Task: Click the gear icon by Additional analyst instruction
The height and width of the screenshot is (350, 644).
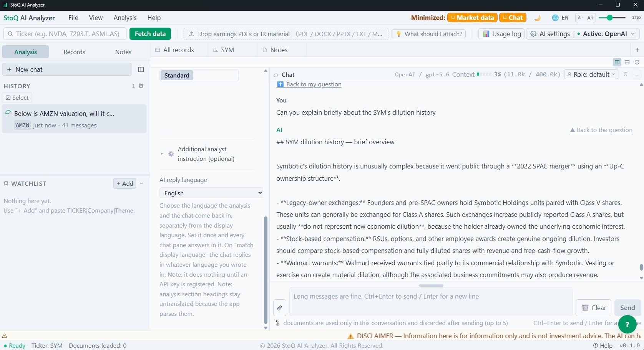Action: coord(171,154)
